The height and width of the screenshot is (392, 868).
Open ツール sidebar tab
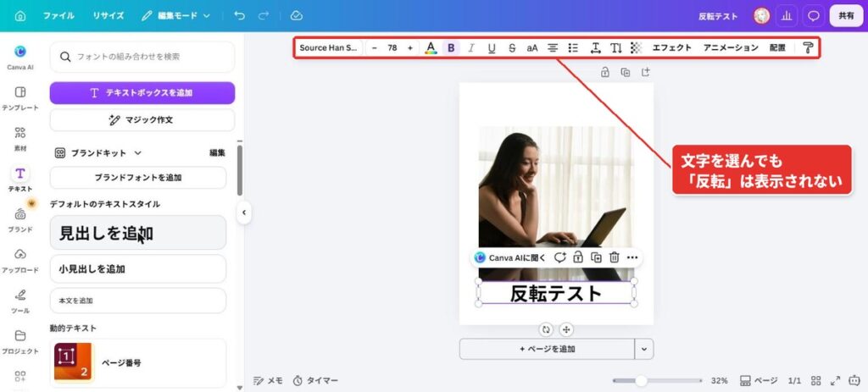[20, 301]
